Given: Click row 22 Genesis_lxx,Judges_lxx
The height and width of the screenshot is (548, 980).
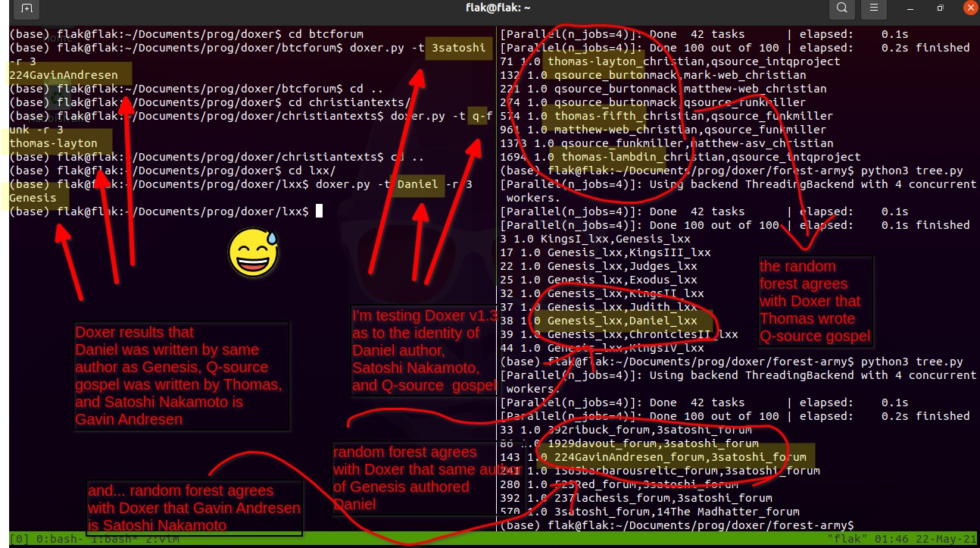Looking at the screenshot, I should pyautogui.click(x=598, y=266).
